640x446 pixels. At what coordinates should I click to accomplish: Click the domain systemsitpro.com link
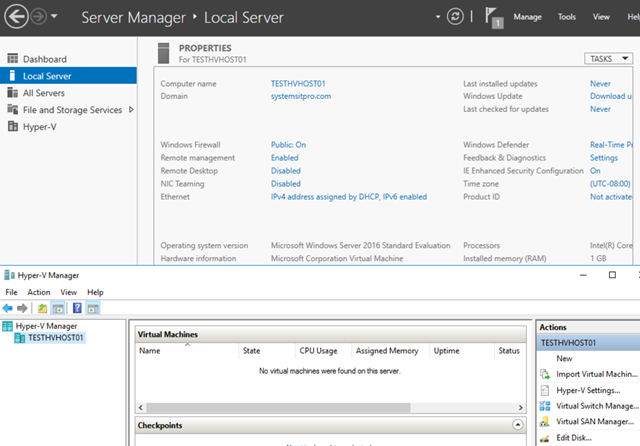point(301,96)
